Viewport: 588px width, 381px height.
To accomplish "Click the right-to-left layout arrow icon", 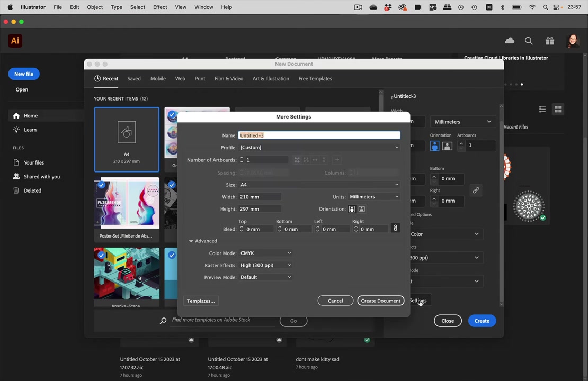I will click(x=337, y=160).
